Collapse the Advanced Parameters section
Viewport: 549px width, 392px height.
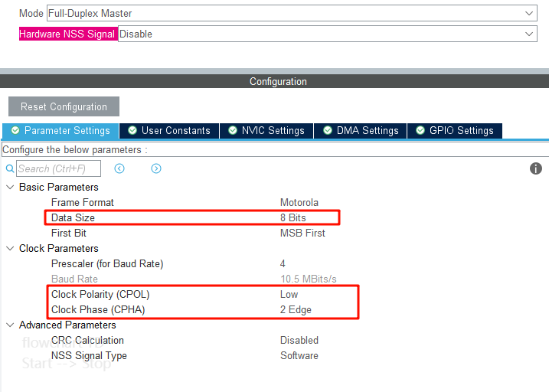point(10,325)
